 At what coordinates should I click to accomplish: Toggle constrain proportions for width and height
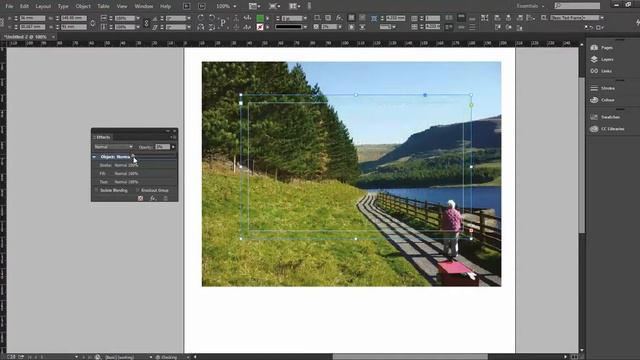click(93, 23)
